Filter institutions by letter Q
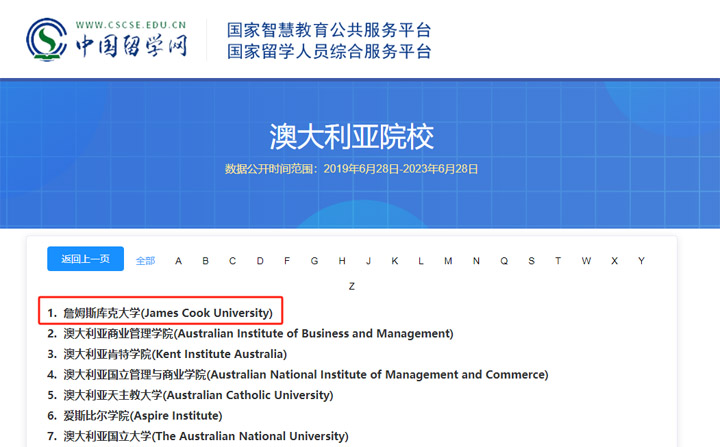720x447 pixels. coord(504,261)
